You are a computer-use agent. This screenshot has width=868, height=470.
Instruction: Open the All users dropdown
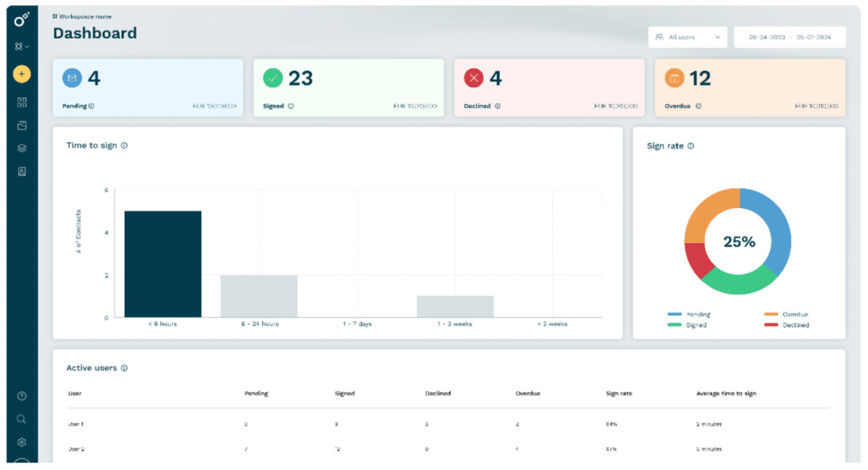(687, 37)
